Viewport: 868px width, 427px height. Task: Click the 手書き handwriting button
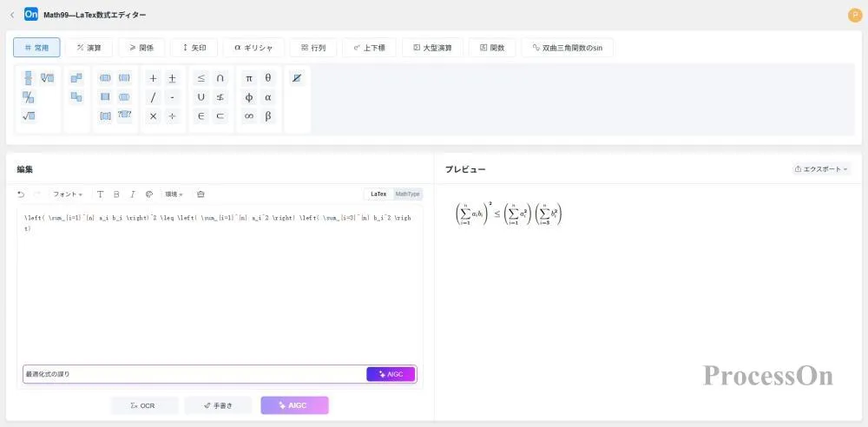pos(218,405)
